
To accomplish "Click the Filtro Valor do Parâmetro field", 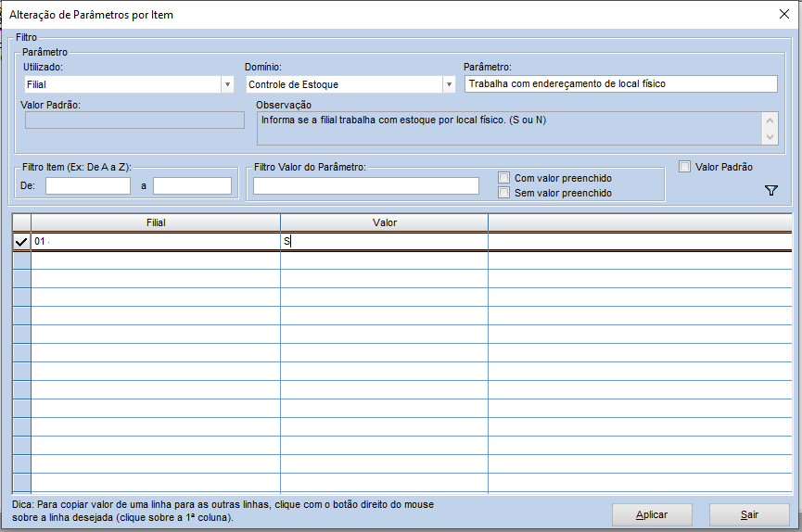I will click(366, 185).
